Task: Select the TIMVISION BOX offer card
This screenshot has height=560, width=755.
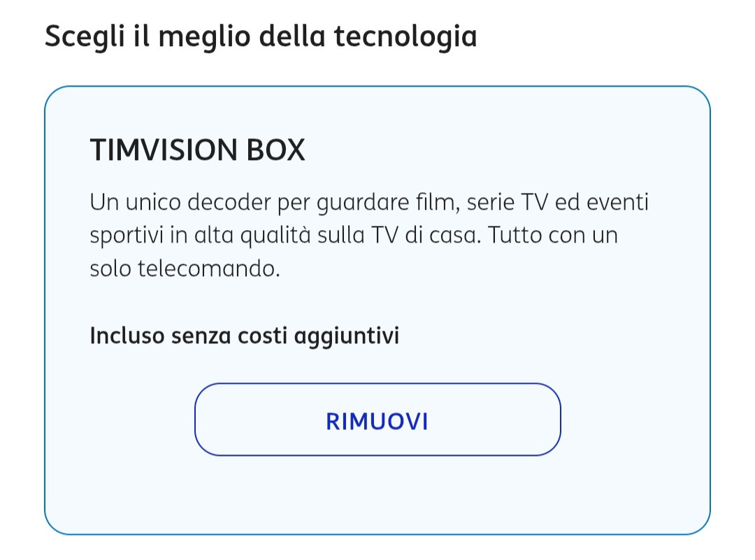Action: click(x=377, y=310)
